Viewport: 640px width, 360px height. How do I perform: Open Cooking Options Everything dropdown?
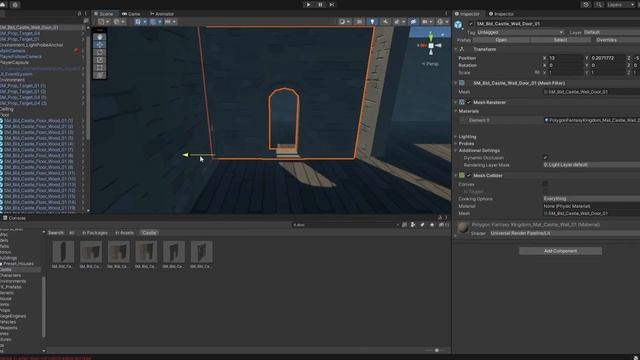tap(591, 199)
